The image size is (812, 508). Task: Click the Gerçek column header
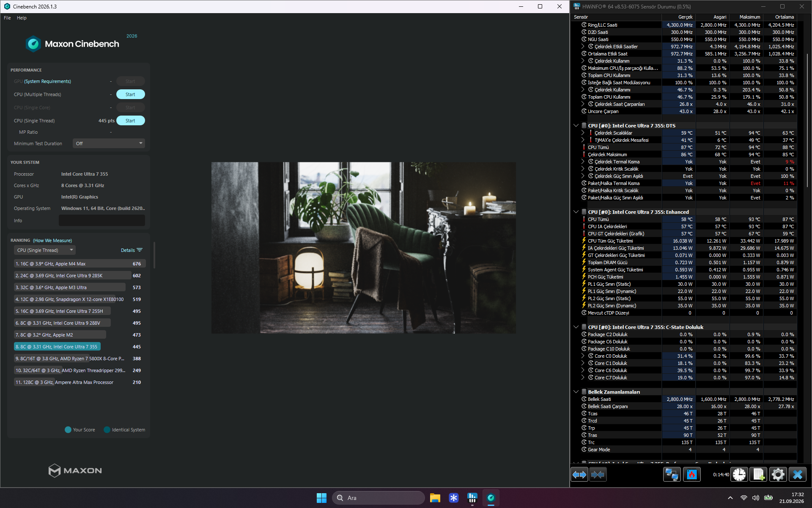pos(678,17)
